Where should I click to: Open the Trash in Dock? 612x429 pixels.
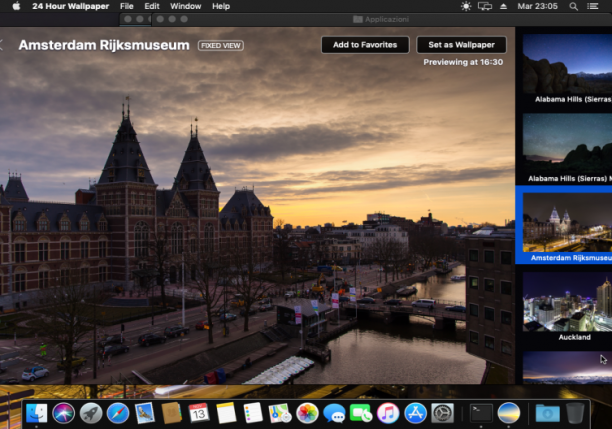tap(575, 413)
